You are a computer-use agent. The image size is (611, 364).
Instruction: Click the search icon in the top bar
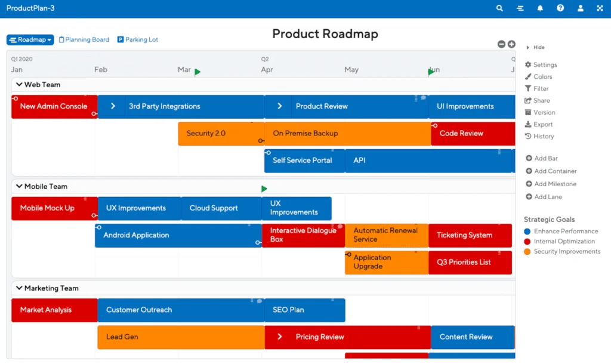499,8
